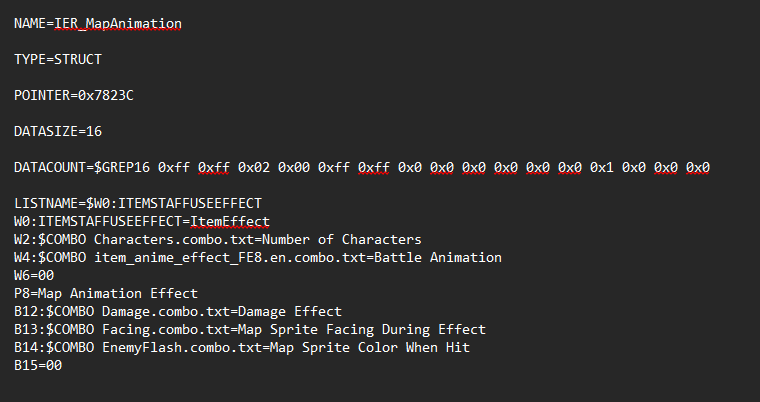Click the underlined word ItemEffect
Viewport: 760px width, 402px height.
pyautogui.click(x=231, y=221)
